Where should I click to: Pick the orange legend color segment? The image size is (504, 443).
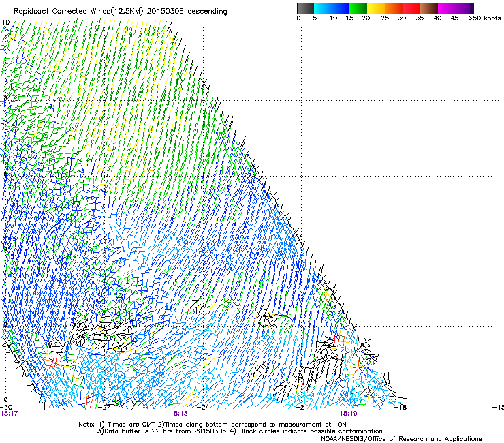[x=394, y=8]
